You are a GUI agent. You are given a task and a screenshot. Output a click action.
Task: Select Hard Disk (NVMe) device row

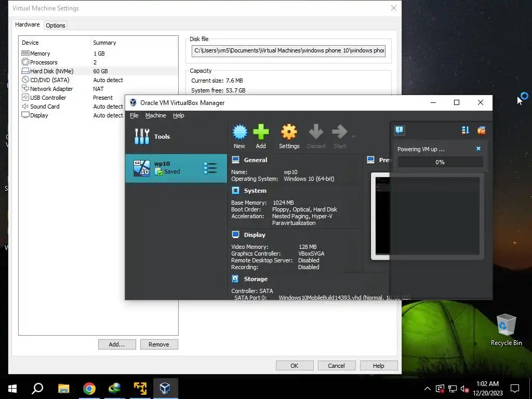pos(98,71)
